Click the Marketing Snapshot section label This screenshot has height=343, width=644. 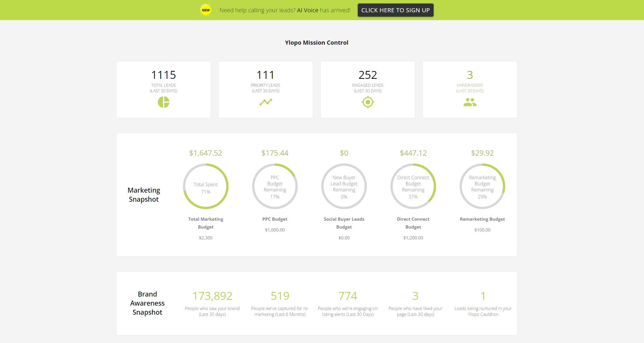[x=144, y=194]
